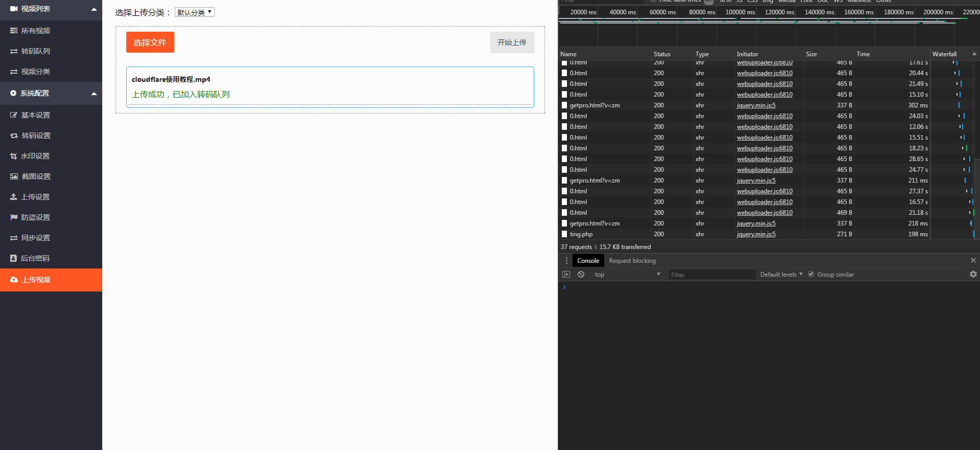Image resolution: width=980 pixels, height=450 pixels.
Task: Click the retweet icon next to 转码设置
Action: coord(14,136)
